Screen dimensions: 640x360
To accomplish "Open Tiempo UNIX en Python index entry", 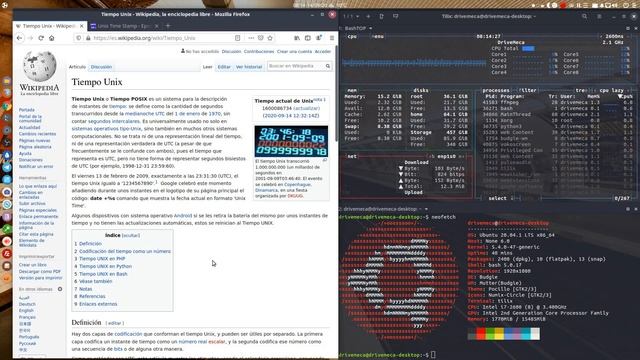I will [105, 266].
